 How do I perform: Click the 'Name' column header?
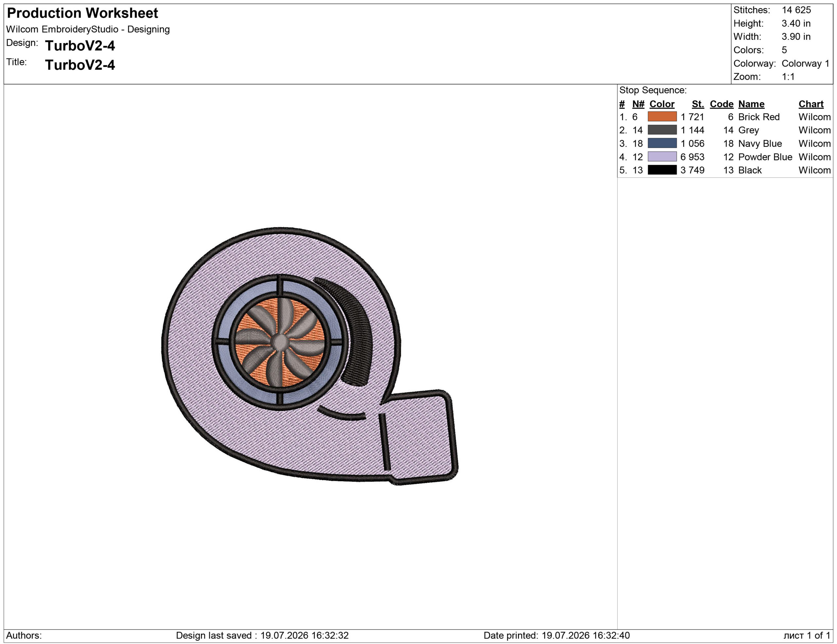pyautogui.click(x=751, y=104)
